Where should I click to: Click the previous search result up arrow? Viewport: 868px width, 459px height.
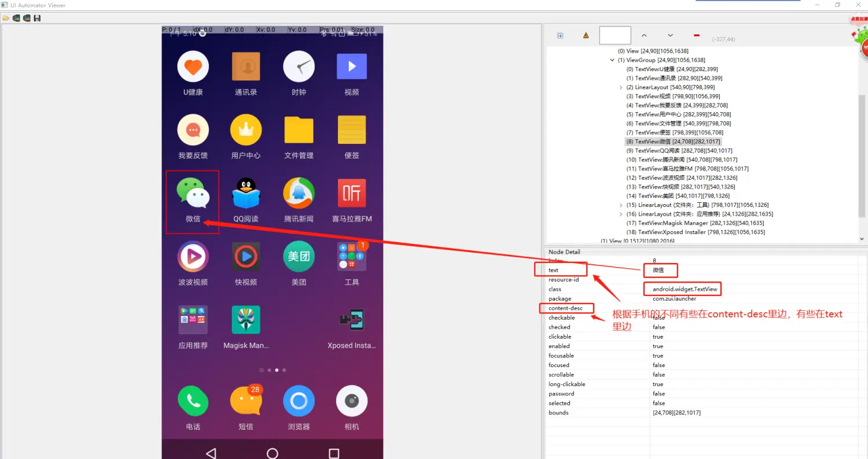coord(644,35)
